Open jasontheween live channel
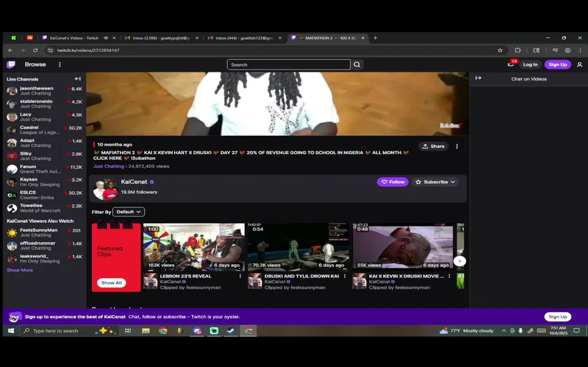Image resolution: width=588 pixels, height=367 pixels. pyautogui.click(x=44, y=90)
